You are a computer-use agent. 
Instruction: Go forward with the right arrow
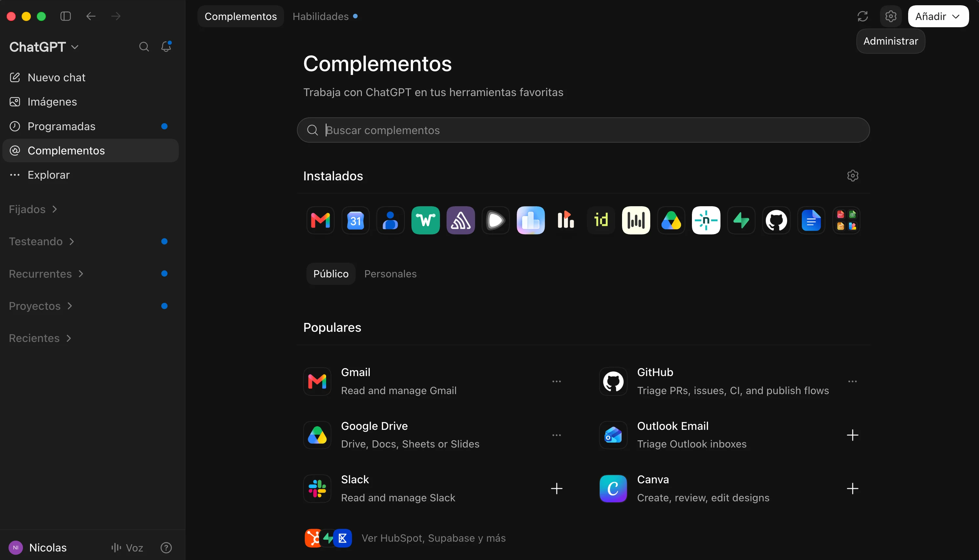(x=115, y=16)
